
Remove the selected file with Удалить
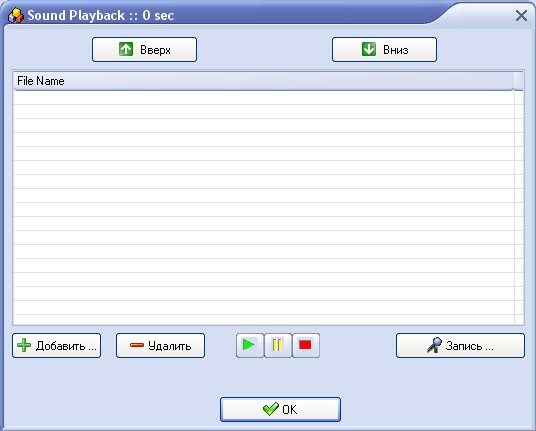pyautogui.click(x=160, y=346)
